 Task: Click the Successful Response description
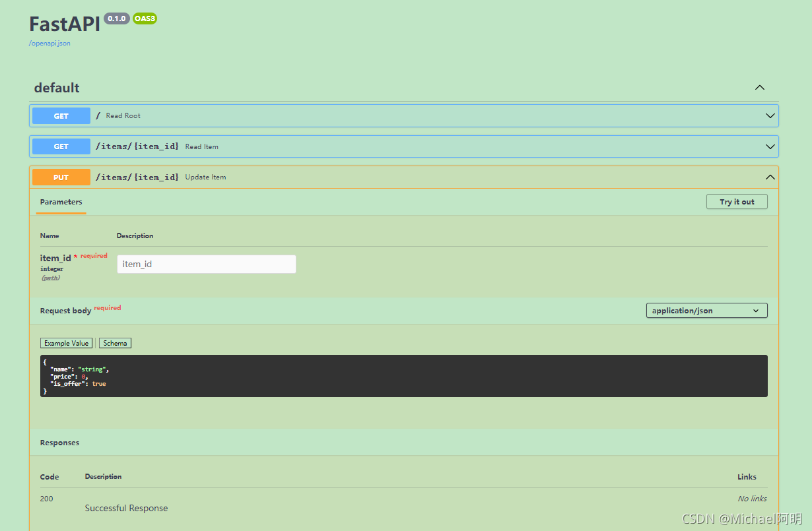(126, 508)
